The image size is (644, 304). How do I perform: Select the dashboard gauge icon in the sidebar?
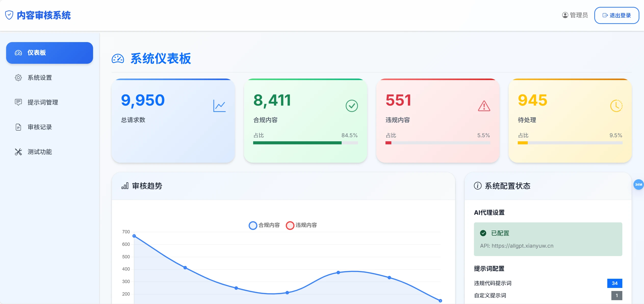[18, 53]
